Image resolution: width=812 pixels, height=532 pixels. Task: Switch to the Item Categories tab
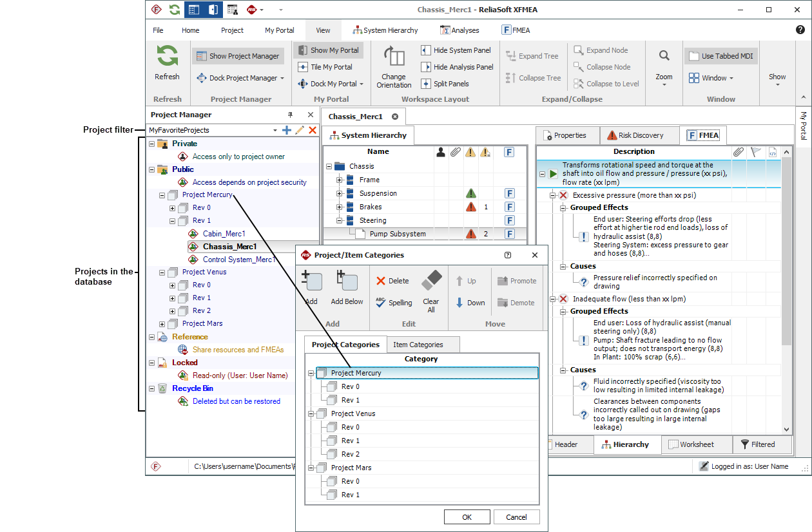(x=418, y=345)
